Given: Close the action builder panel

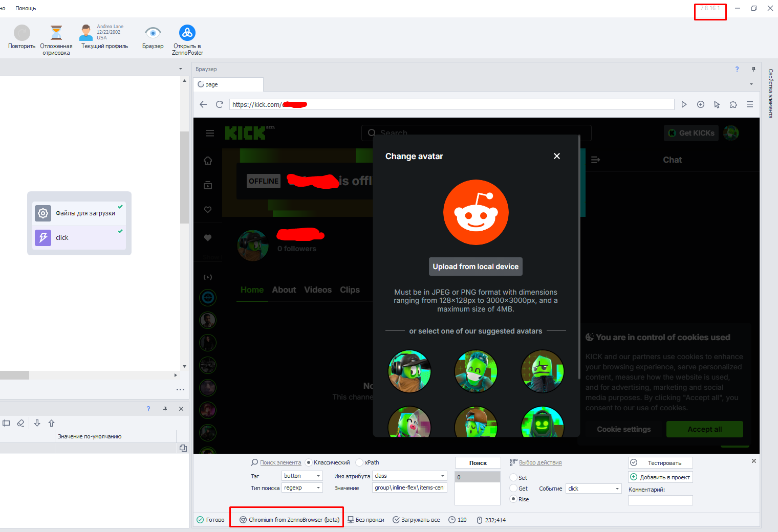Looking at the screenshot, I should coord(753,461).
